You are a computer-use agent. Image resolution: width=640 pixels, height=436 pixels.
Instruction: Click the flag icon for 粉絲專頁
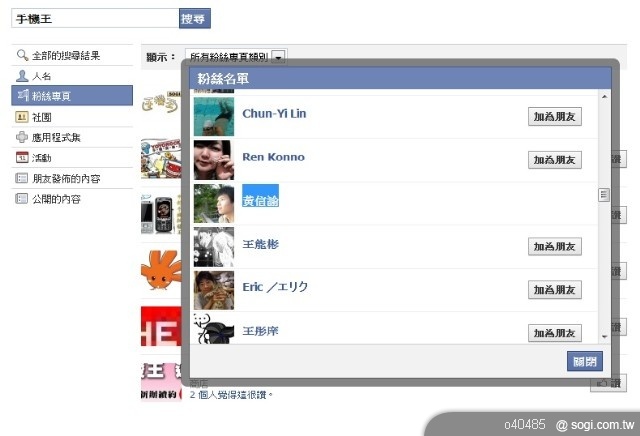tap(23, 96)
